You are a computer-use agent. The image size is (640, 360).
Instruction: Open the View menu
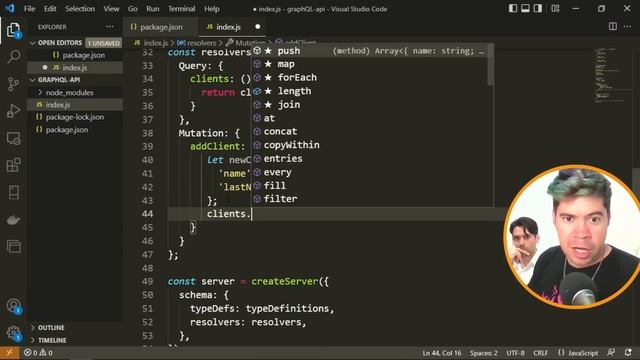[111, 9]
